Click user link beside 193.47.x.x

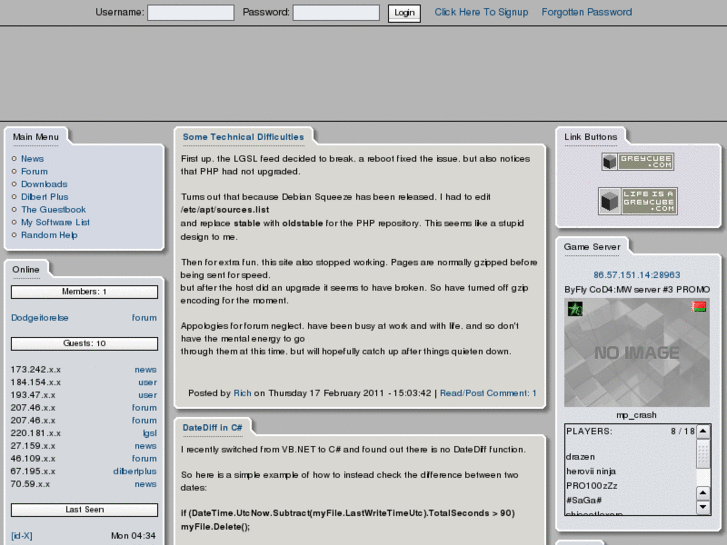click(x=147, y=395)
